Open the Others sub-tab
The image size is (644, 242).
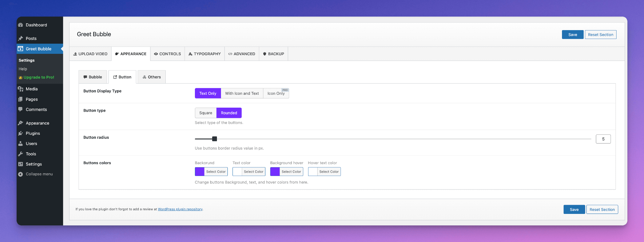pyautogui.click(x=152, y=77)
